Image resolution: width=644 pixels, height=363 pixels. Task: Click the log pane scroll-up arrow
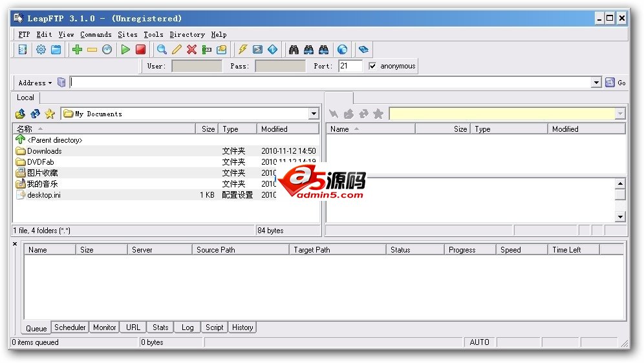point(620,183)
